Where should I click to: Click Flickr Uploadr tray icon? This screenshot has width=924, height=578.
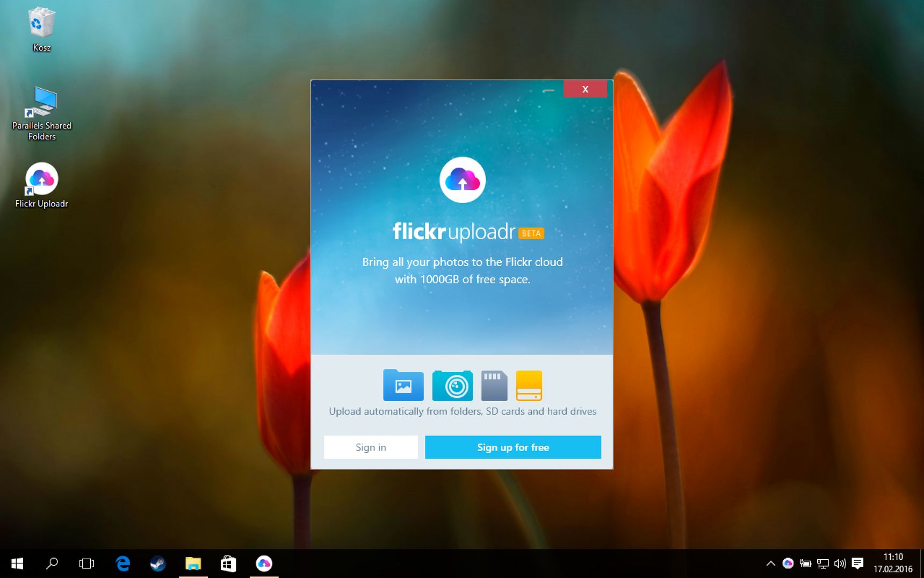pos(788,563)
